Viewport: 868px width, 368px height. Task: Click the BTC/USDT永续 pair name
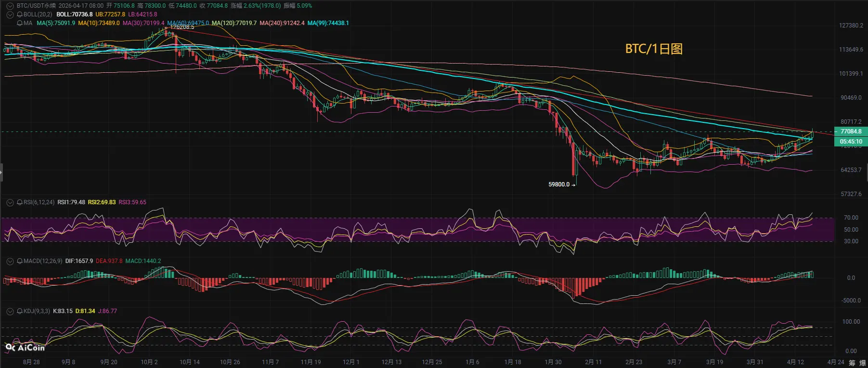coord(36,6)
